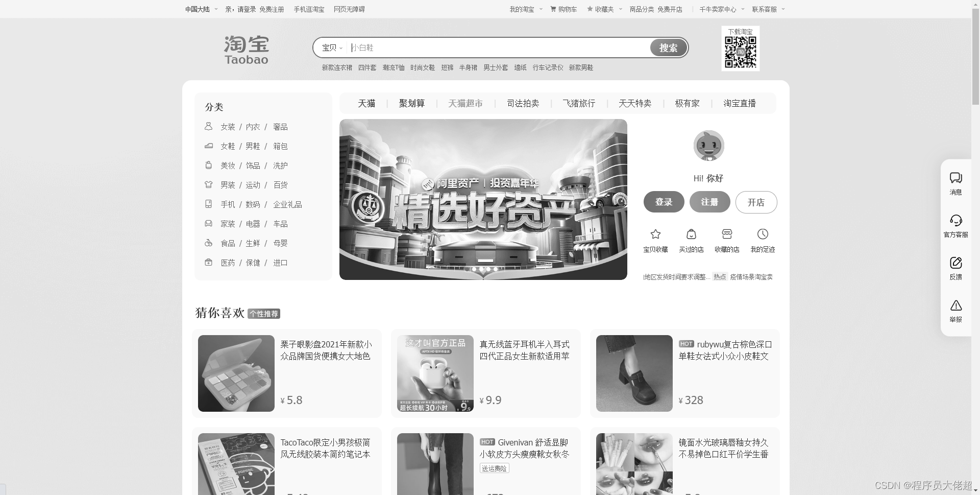Open the TacoTaco 笔记本 product title

326,448
